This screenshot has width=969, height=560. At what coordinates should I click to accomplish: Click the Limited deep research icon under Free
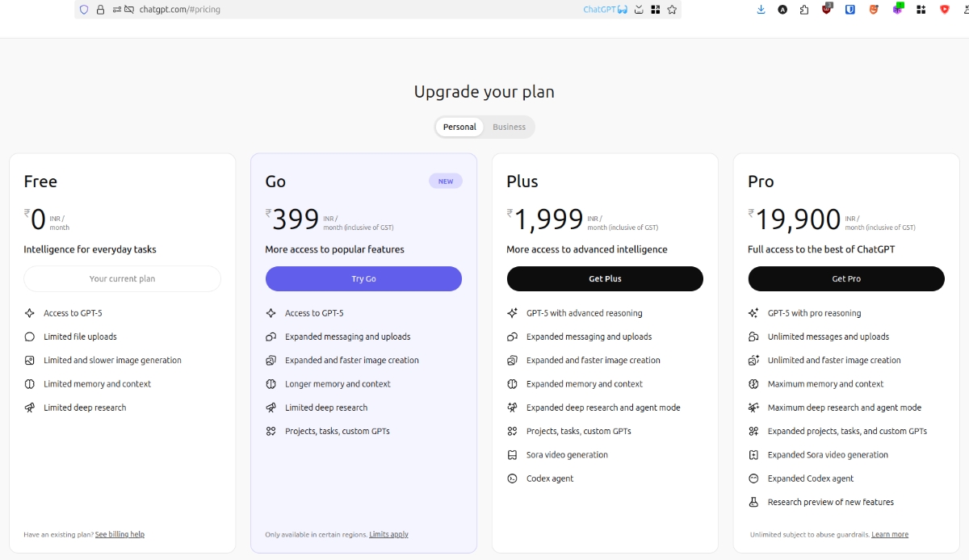(x=29, y=407)
